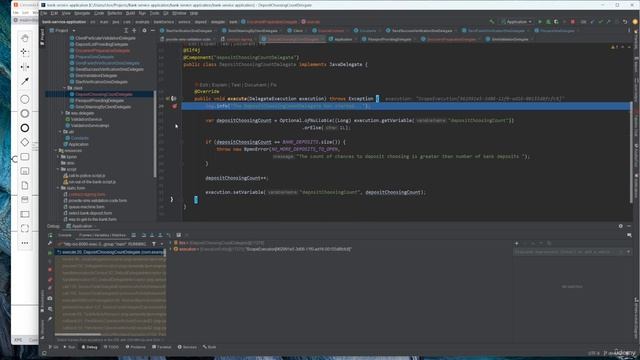
Task: Collapse the resources folder
Action: tap(56, 151)
